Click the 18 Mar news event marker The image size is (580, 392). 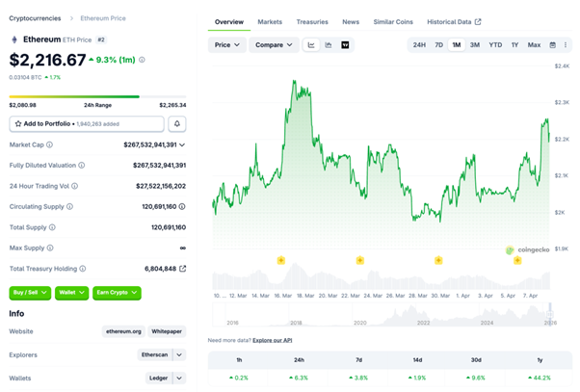click(x=281, y=260)
